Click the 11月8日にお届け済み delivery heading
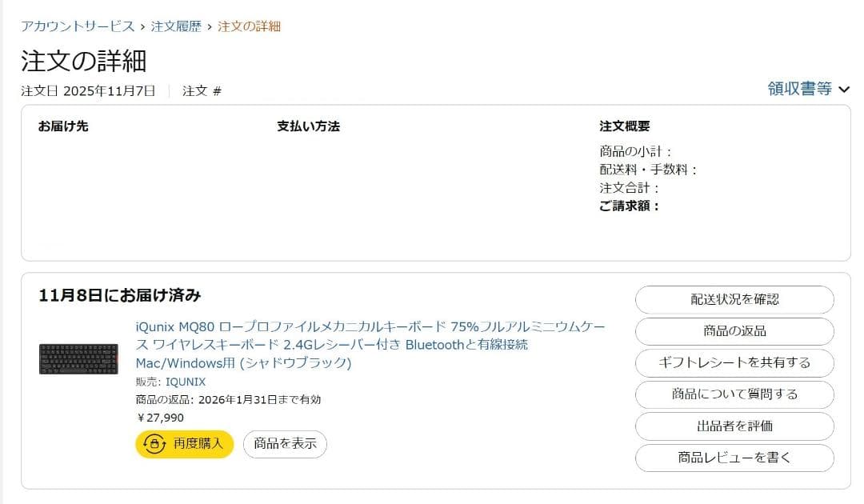864x504 pixels. click(x=120, y=295)
